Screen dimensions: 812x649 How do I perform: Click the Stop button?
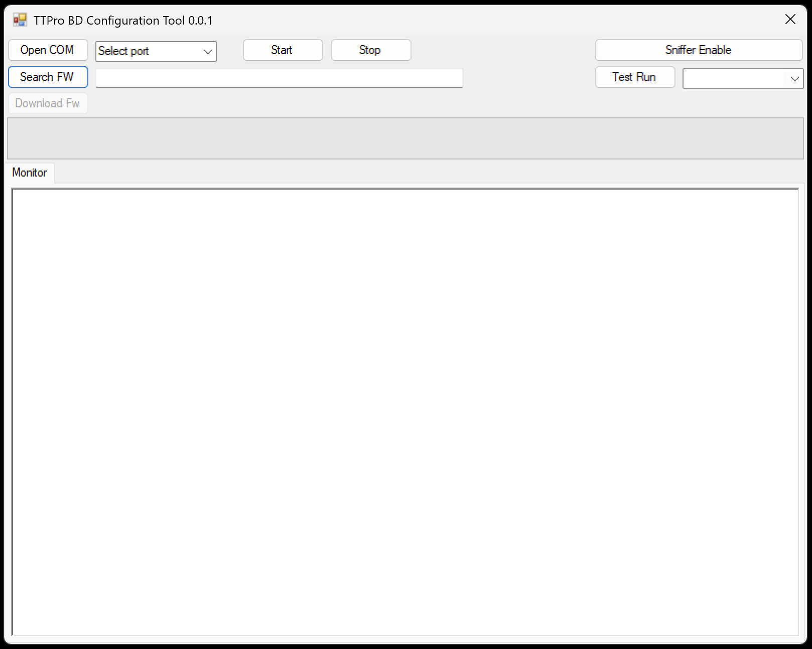click(371, 50)
